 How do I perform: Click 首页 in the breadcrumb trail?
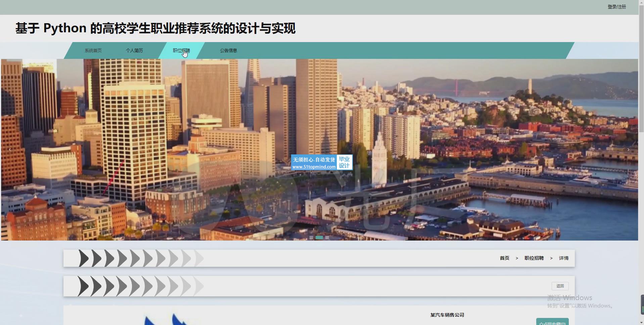504,258
